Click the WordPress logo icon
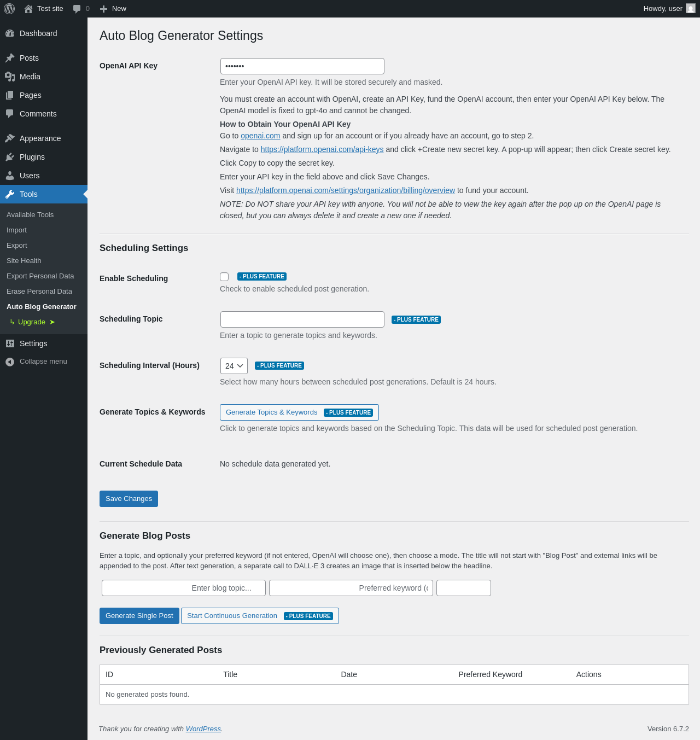Image resolution: width=700 pixels, height=740 pixels. click(9, 9)
